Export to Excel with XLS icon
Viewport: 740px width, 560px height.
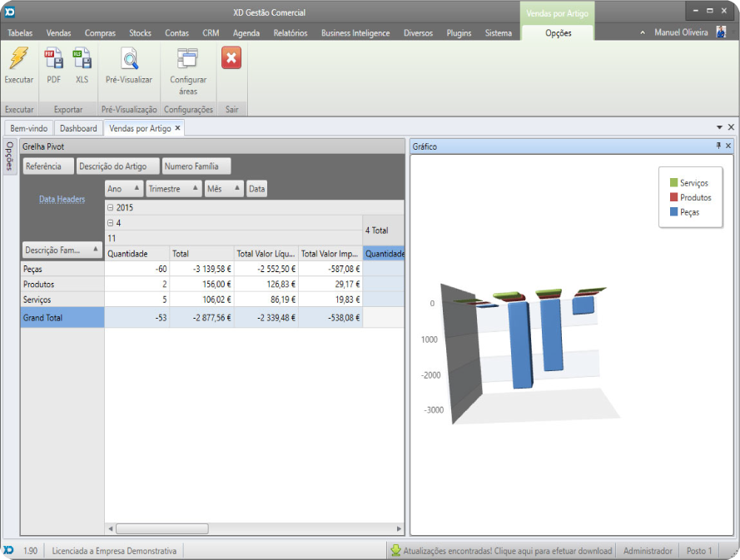click(x=82, y=58)
